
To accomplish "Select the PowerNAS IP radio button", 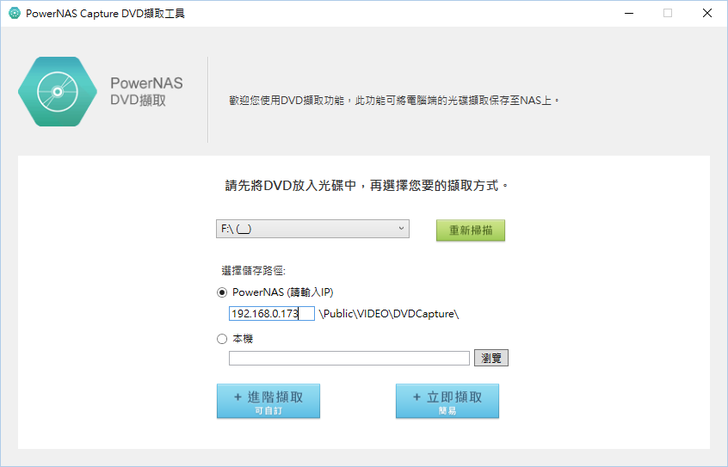I will [x=222, y=292].
